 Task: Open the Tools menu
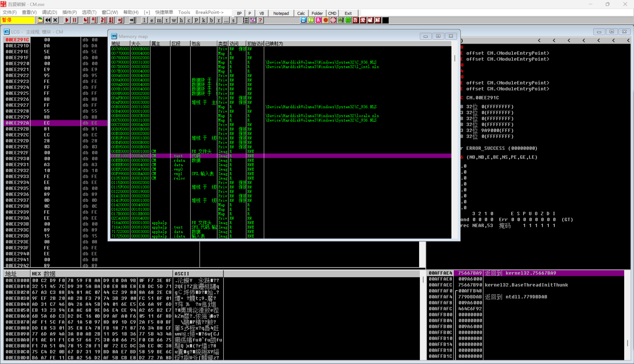[x=184, y=12]
